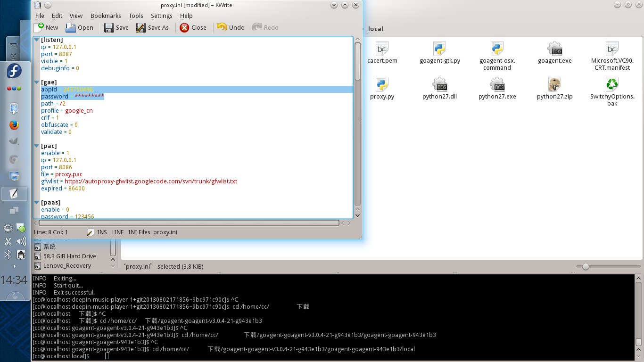Click the status bar modified-document pencil icon
Image resolution: width=644 pixels, height=362 pixels.
tap(90, 232)
